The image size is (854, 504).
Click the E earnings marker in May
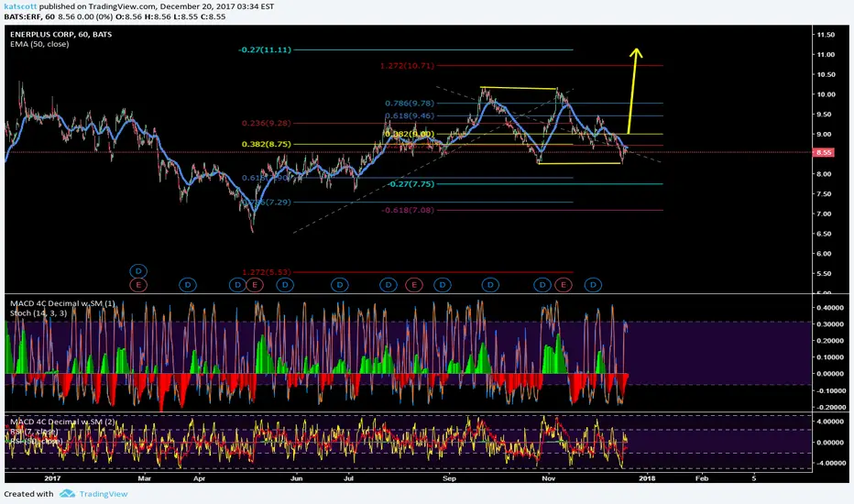pyautogui.click(x=254, y=284)
